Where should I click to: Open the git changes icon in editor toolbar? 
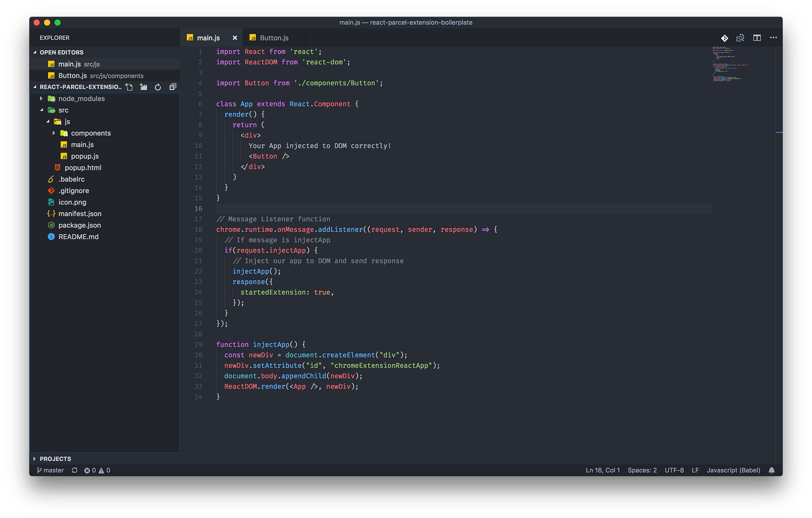point(724,38)
